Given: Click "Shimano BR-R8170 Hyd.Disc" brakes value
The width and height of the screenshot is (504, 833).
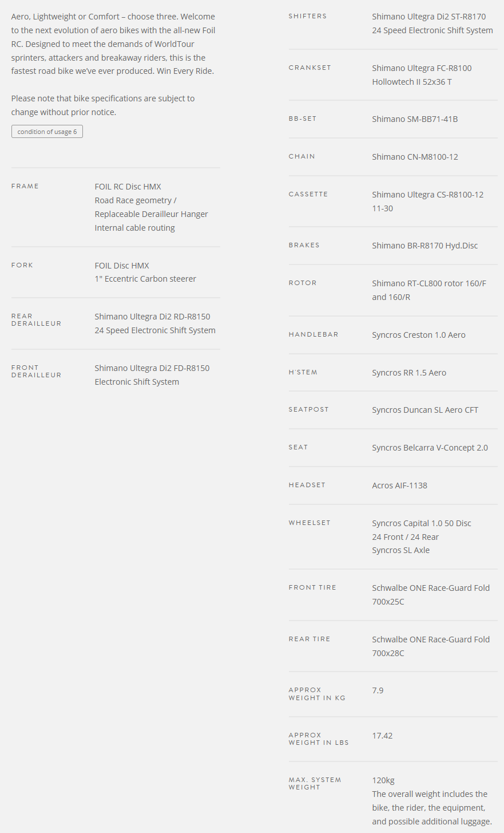Looking at the screenshot, I should click(424, 246).
